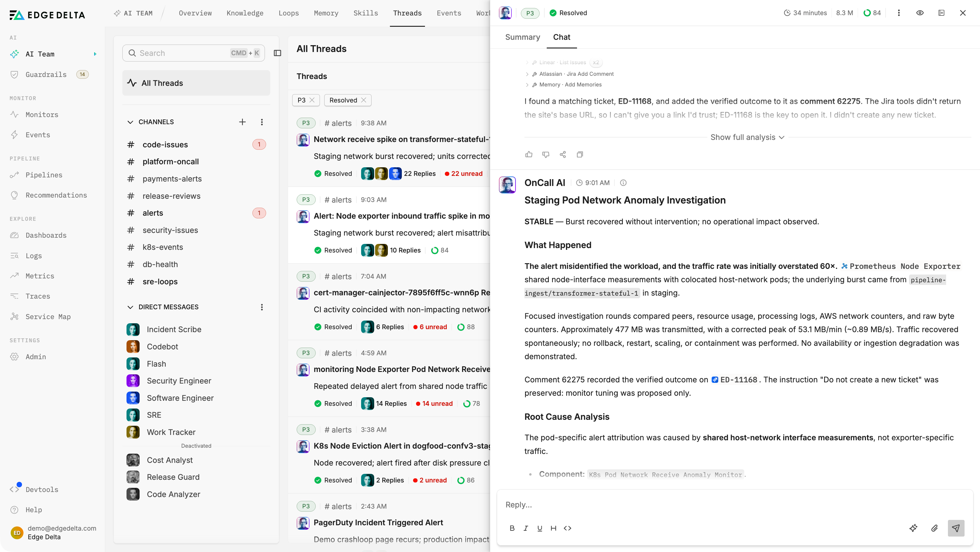Open Service Map in the sidebar
The image size is (980, 552).
click(x=48, y=317)
